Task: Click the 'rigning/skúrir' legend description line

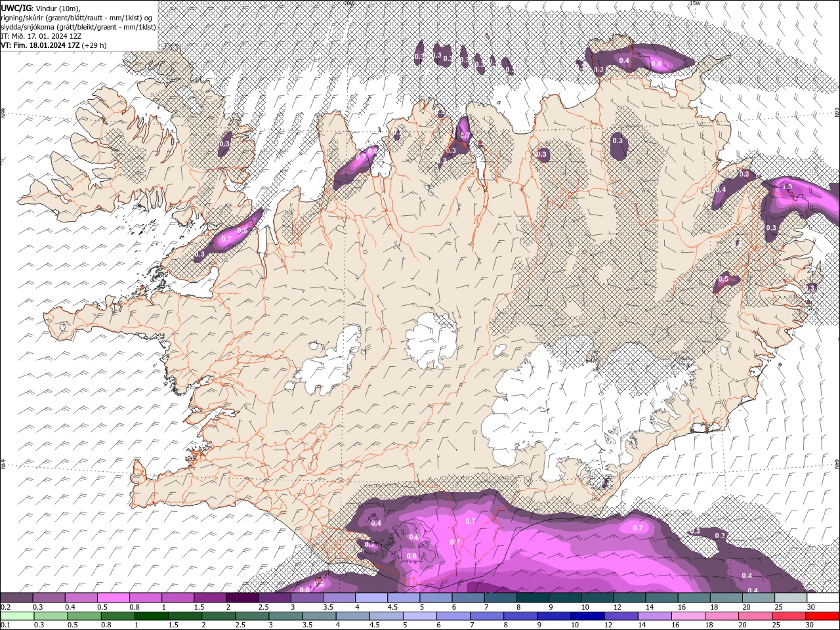Action: click(x=77, y=17)
